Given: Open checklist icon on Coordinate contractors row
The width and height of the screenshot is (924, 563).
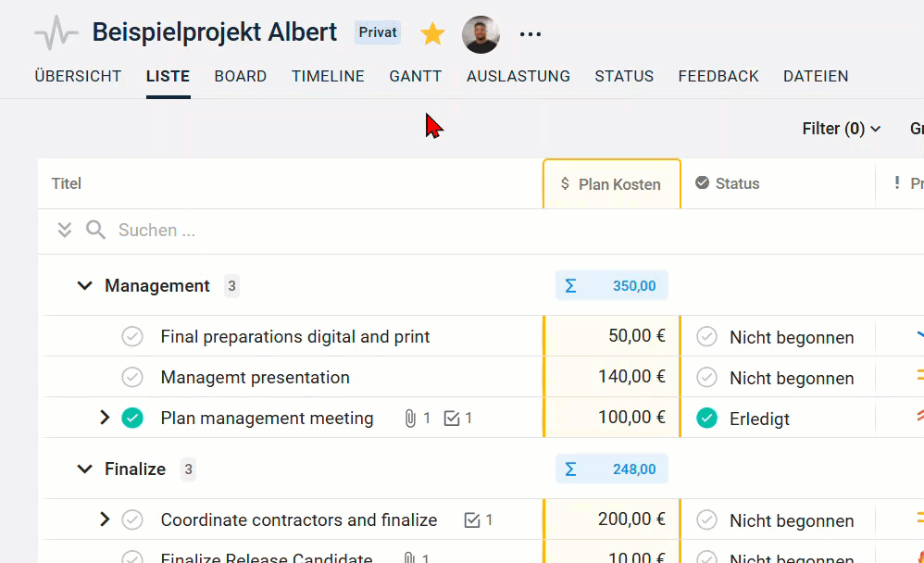Looking at the screenshot, I should point(472,520).
